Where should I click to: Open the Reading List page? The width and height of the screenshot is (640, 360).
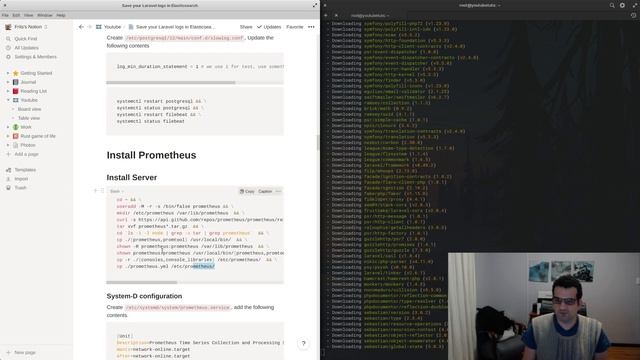(33, 91)
